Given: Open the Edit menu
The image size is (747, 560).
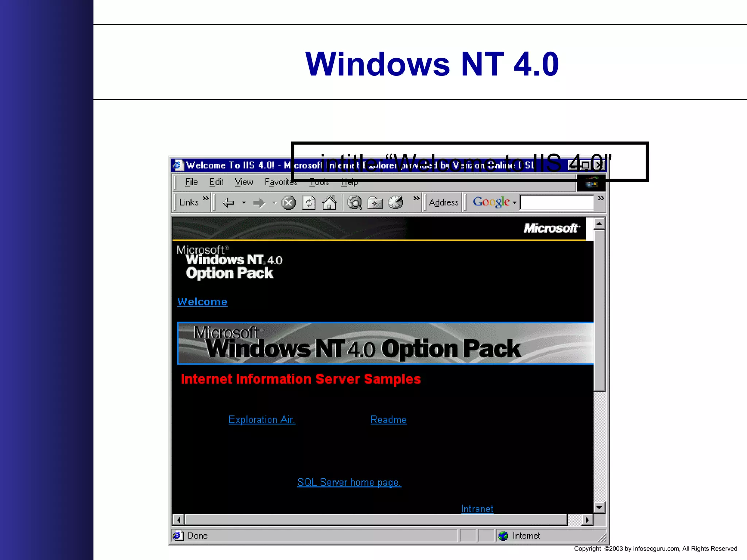Looking at the screenshot, I should pos(216,182).
